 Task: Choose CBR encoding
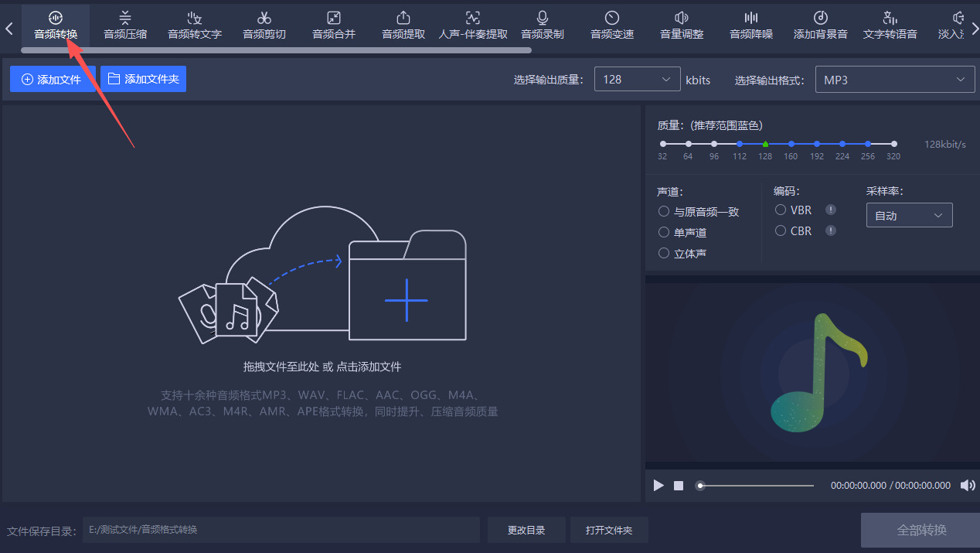(793, 230)
